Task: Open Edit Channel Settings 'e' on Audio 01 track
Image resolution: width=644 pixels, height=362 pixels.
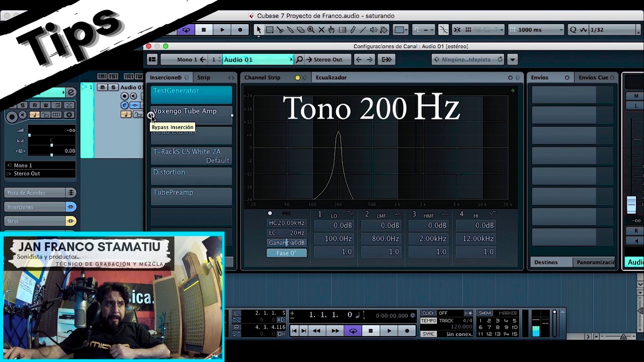Action: (124, 105)
